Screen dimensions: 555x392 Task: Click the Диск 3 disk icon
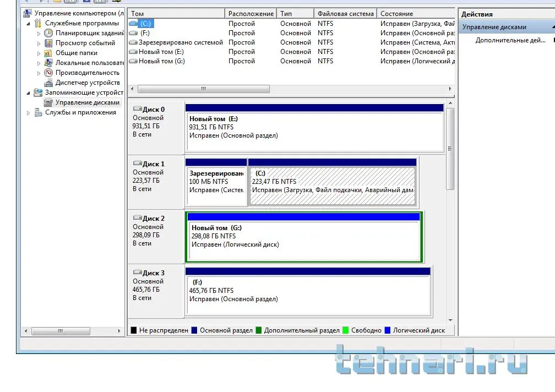point(137,272)
